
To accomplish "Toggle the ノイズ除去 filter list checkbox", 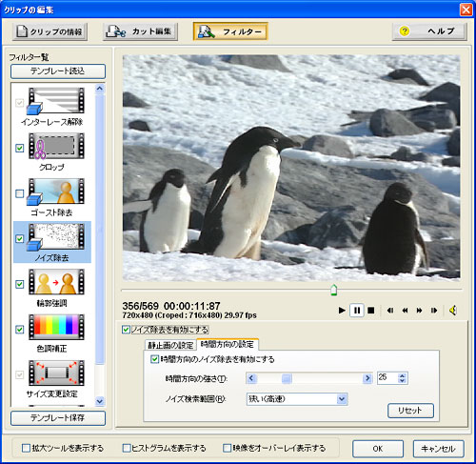I will point(20,238).
